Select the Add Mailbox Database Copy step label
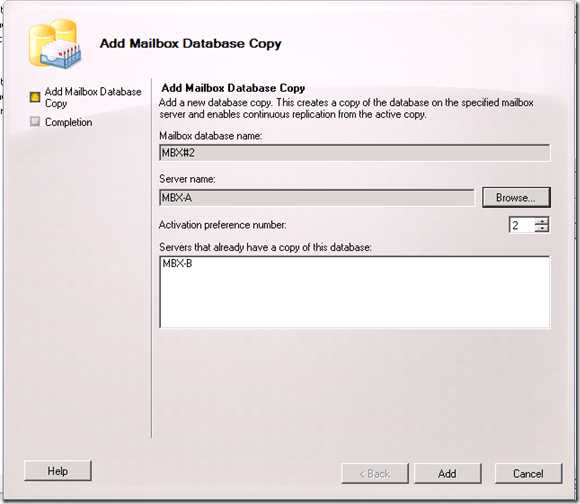Image resolution: width=580 pixels, height=504 pixels. 93,97
